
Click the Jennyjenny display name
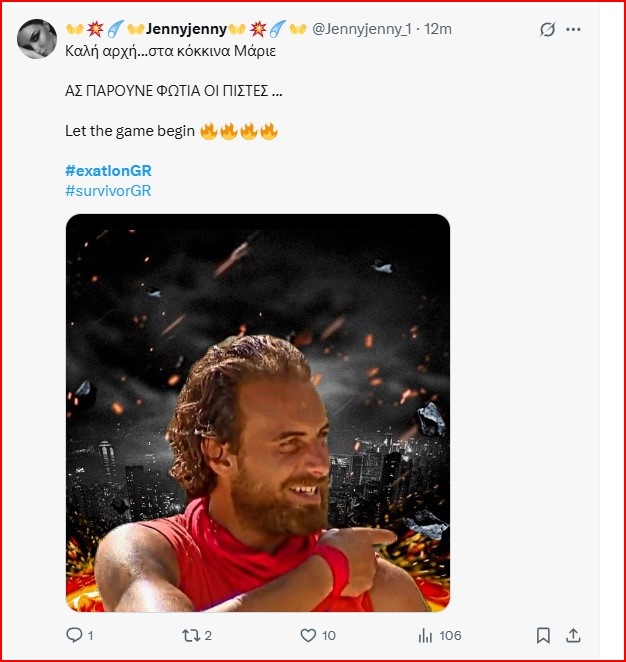188,29
